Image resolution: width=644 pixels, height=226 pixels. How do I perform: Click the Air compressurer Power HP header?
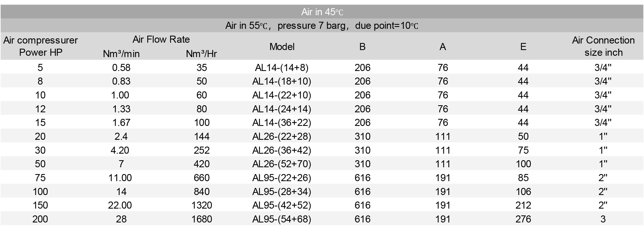click(41, 46)
